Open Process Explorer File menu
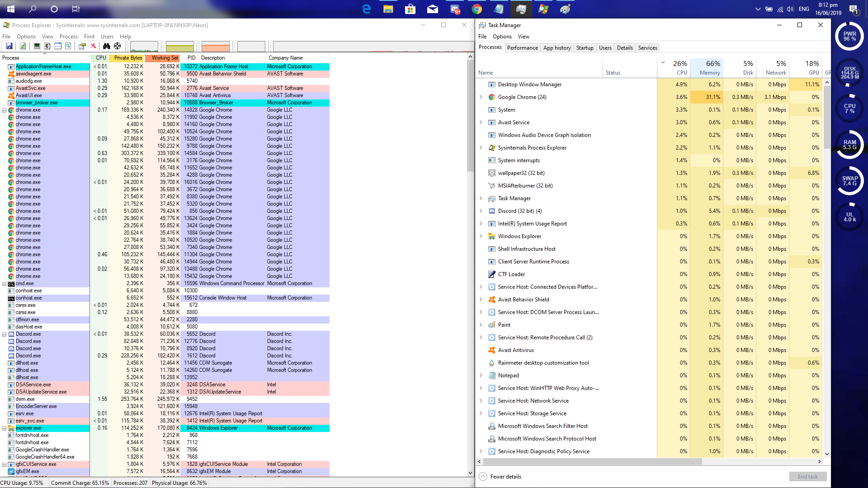Image resolution: width=868 pixels, height=488 pixels. tap(6, 37)
